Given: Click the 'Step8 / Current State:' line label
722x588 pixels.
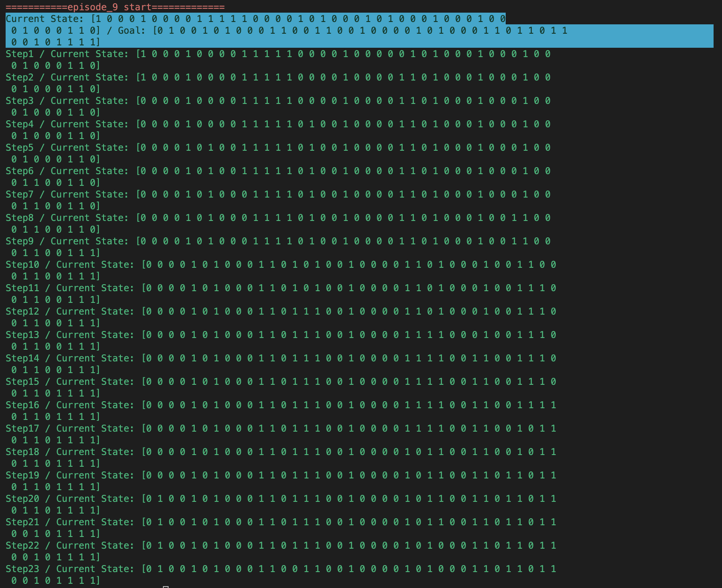Looking at the screenshot, I should coord(67,218).
